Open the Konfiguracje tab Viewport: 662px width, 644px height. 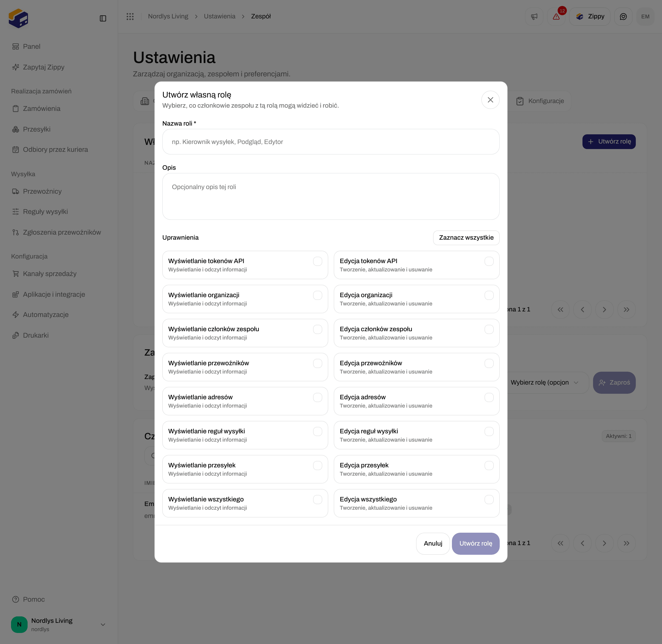[x=540, y=101]
